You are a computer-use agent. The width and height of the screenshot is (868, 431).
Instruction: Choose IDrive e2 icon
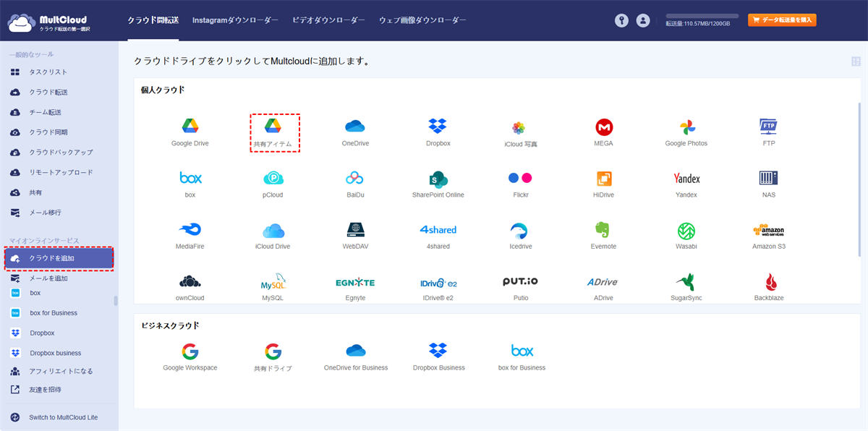[438, 283]
